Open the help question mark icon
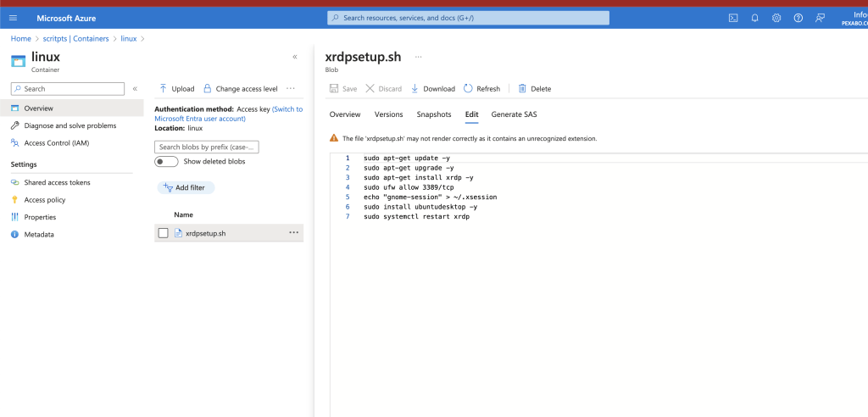This screenshot has height=417, width=868. (x=798, y=18)
